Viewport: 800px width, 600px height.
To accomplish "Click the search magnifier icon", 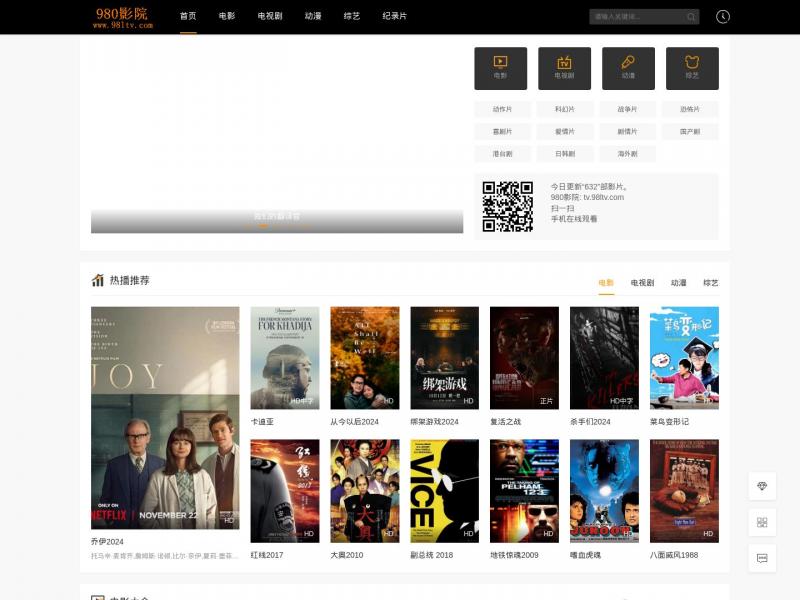I will click(691, 17).
